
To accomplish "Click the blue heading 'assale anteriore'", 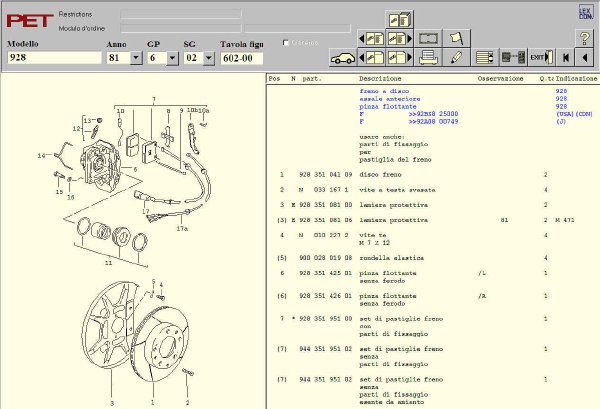I will 390,99.
